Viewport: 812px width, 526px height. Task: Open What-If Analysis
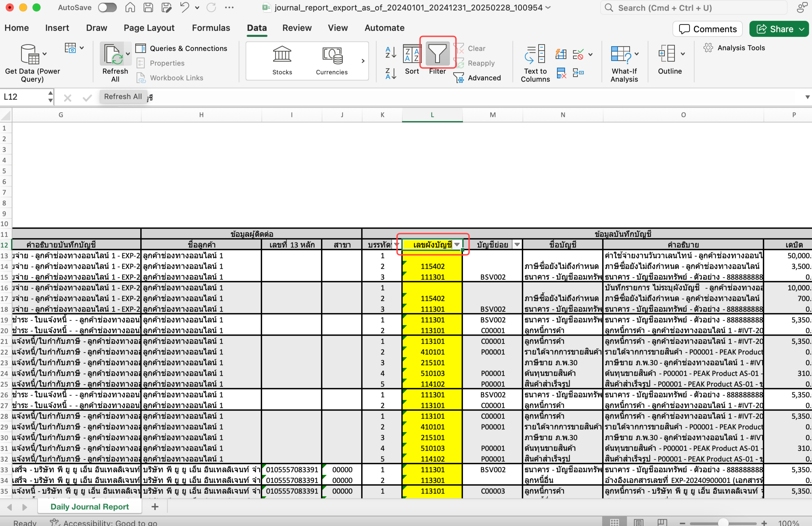pos(624,64)
